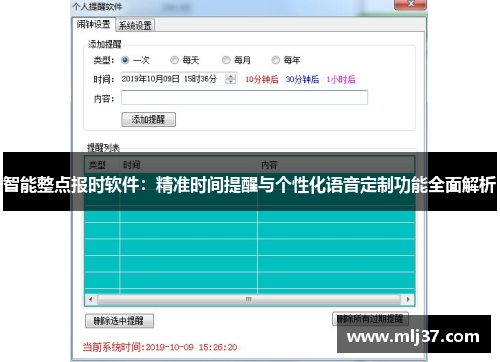
Task: Click the 添加提醒 button
Action: 148,119
